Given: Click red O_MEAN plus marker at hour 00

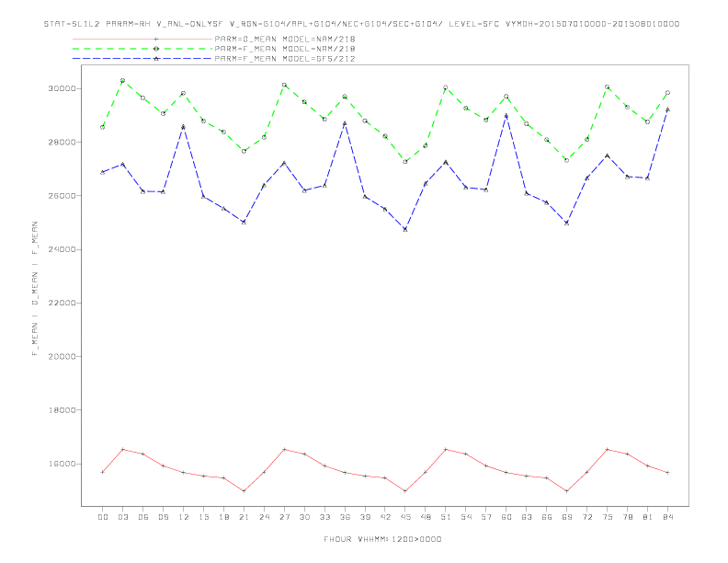Looking at the screenshot, I should pyautogui.click(x=103, y=472).
